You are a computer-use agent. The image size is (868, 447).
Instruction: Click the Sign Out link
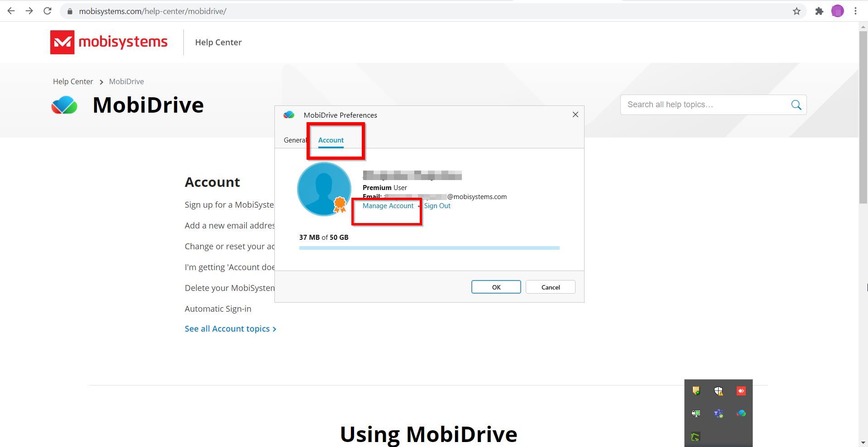click(x=437, y=206)
